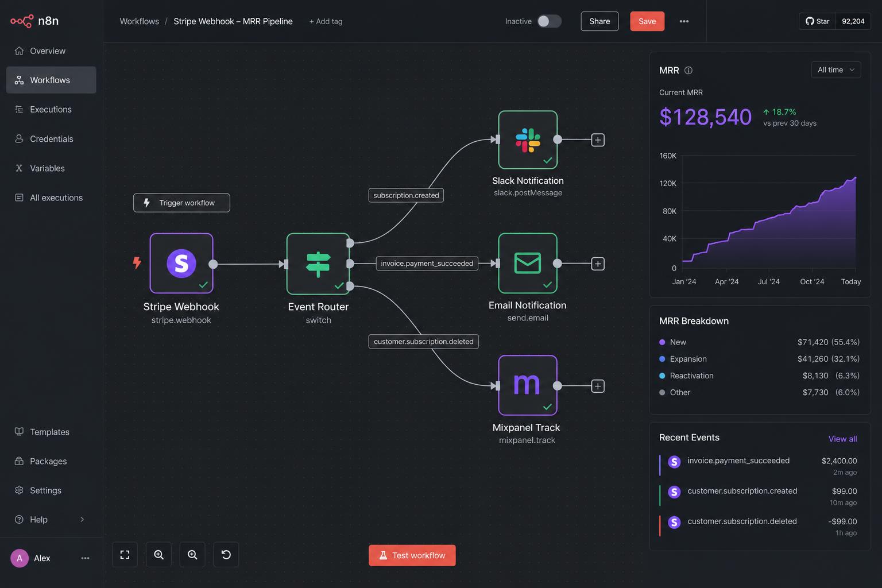The image size is (882, 588).
Task: Open Workflows in sidebar
Action: point(51,80)
